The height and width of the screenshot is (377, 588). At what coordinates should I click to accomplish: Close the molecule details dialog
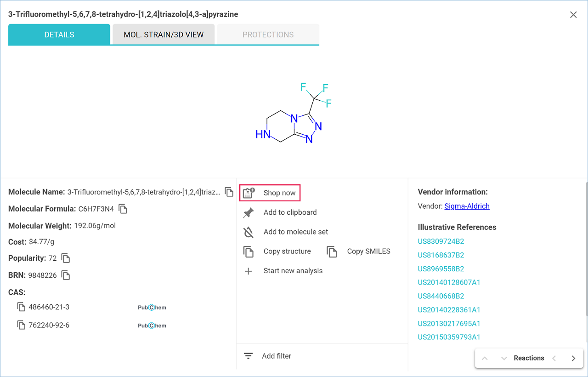(x=573, y=15)
